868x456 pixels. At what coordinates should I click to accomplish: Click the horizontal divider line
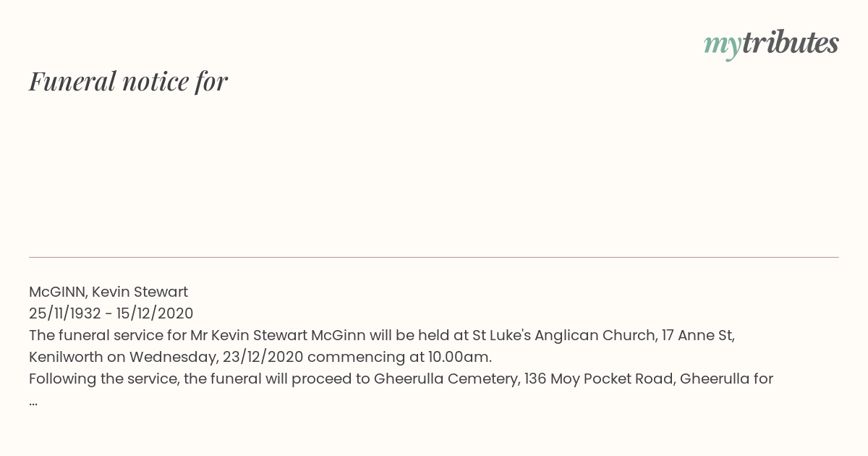coord(434,257)
